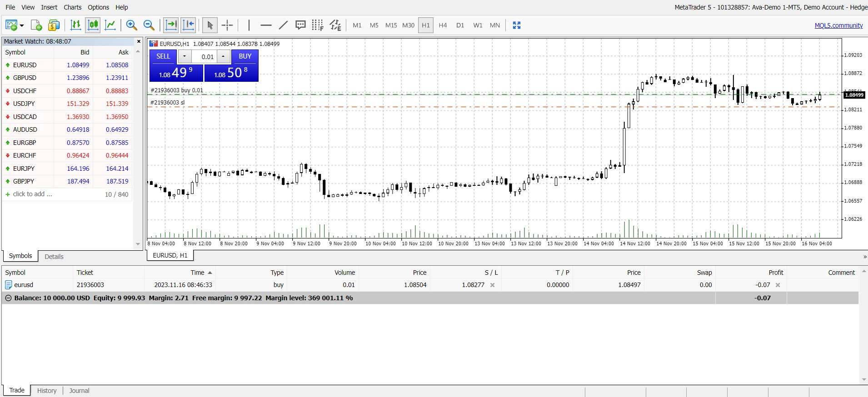
Task: Decrease the lot volume arrow
Action: [x=185, y=56]
